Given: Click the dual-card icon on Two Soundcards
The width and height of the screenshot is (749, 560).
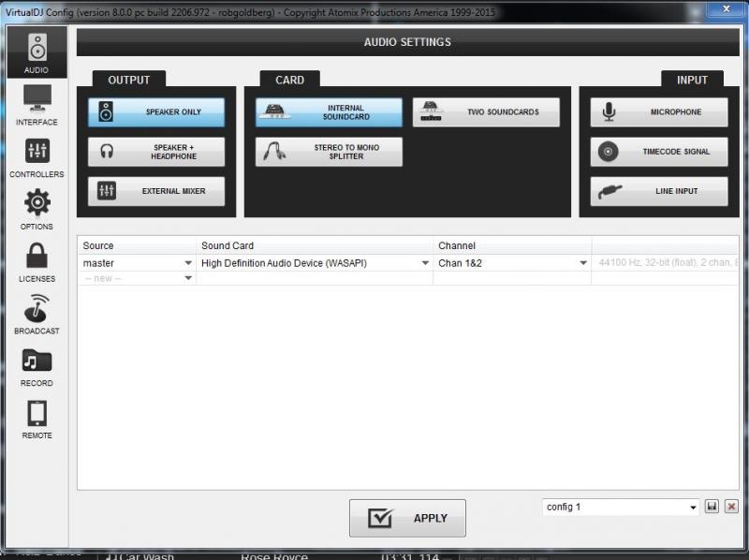Looking at the screenshot, I should [x=431, y=111].
